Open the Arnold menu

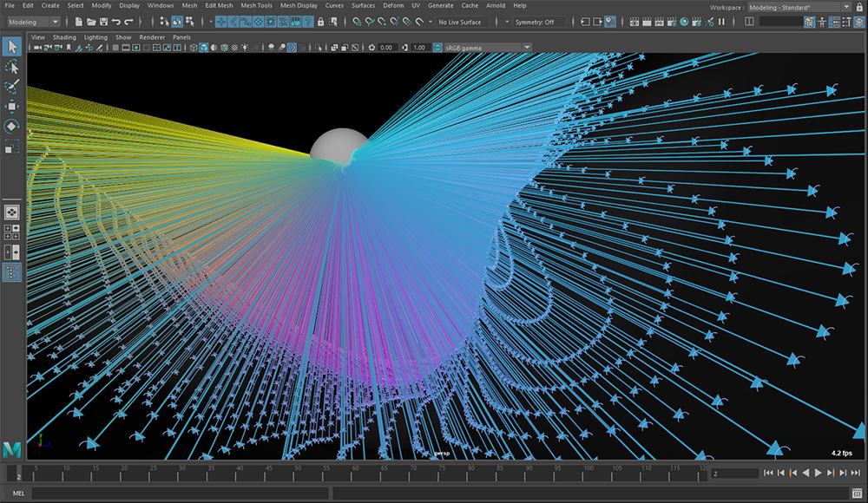tap(496, 5)
